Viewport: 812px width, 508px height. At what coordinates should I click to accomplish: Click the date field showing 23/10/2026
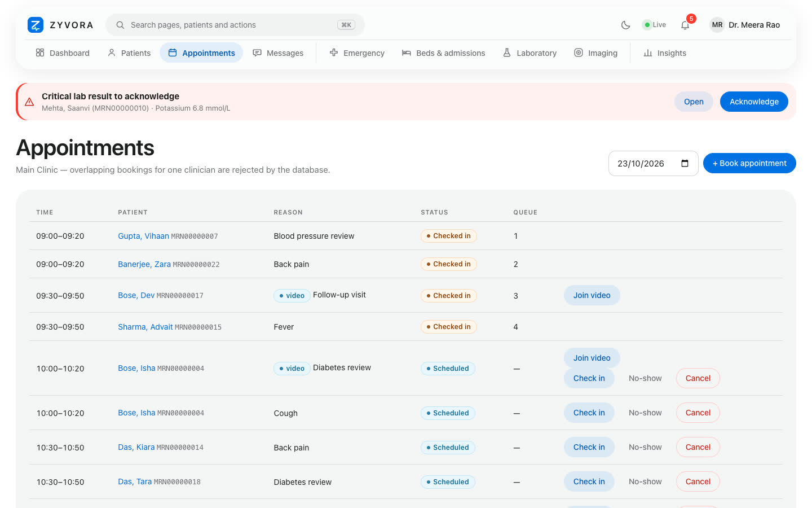click(654, 164)
